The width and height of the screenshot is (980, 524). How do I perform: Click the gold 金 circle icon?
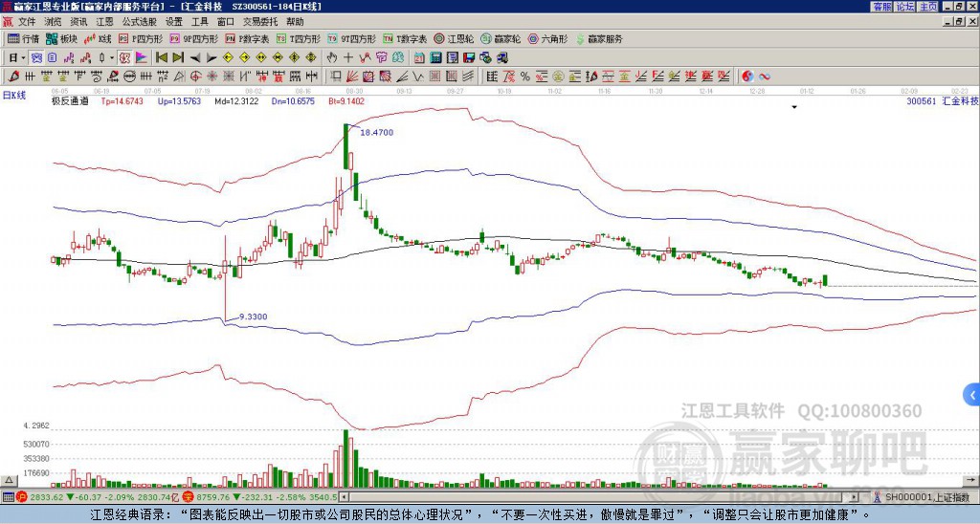point(558,76)
